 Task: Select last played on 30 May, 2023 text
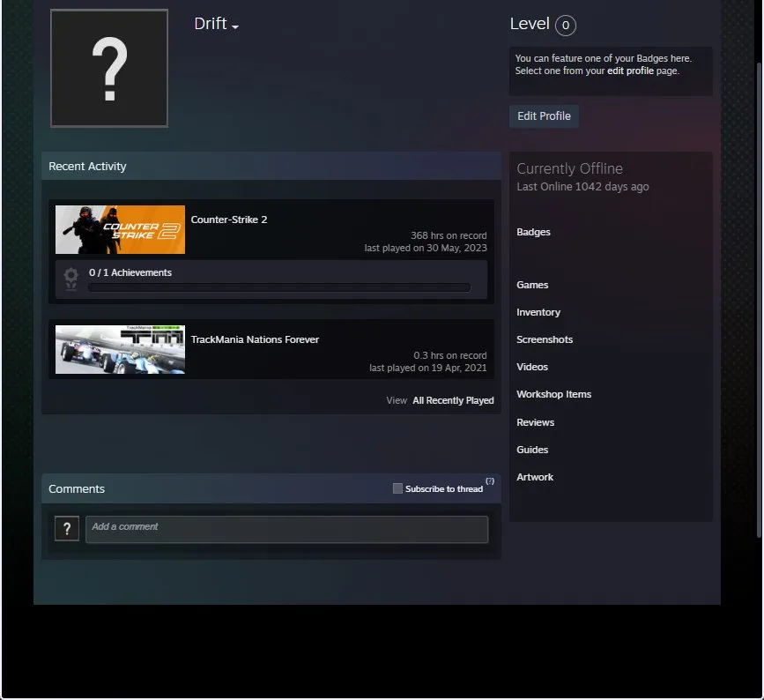[426, 248]
